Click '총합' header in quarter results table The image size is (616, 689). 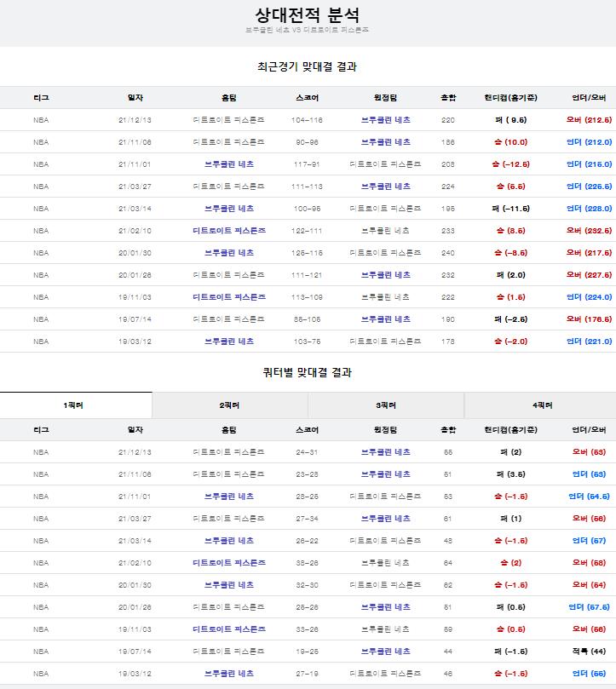click(448, 430)
